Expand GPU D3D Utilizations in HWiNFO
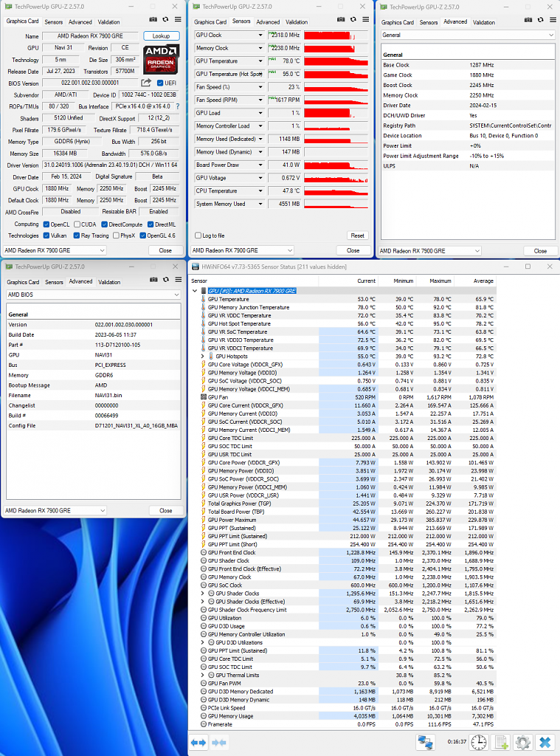Screen dimensions: 560x756 tap(203, 642)
